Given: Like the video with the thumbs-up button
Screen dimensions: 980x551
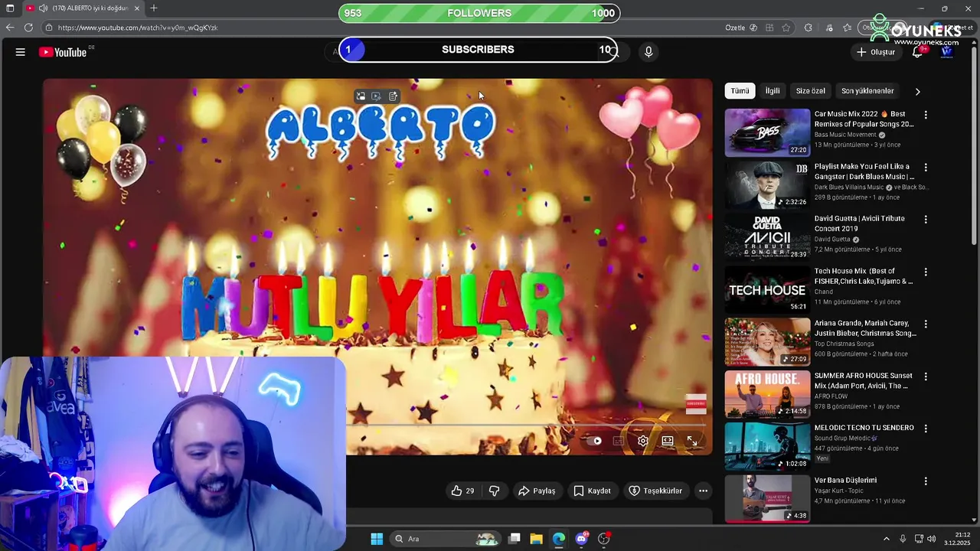Looking at the screenshot, I should point(462,491).
